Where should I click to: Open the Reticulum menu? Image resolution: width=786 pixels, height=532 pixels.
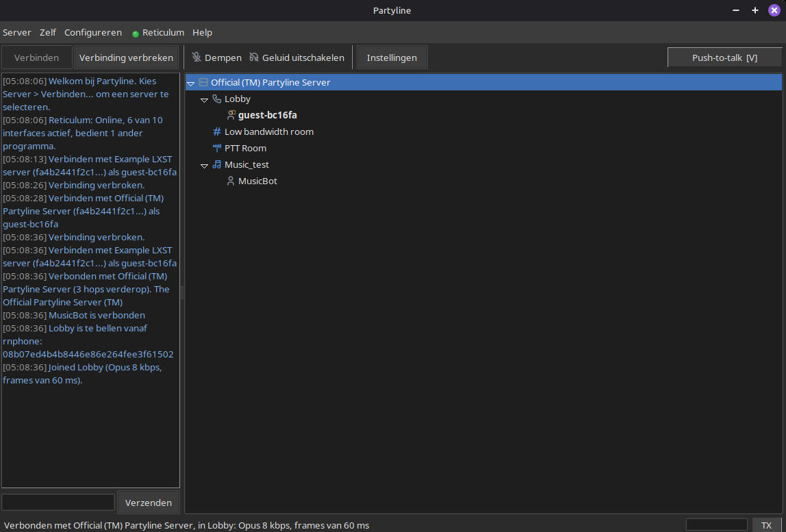point(158,33)
